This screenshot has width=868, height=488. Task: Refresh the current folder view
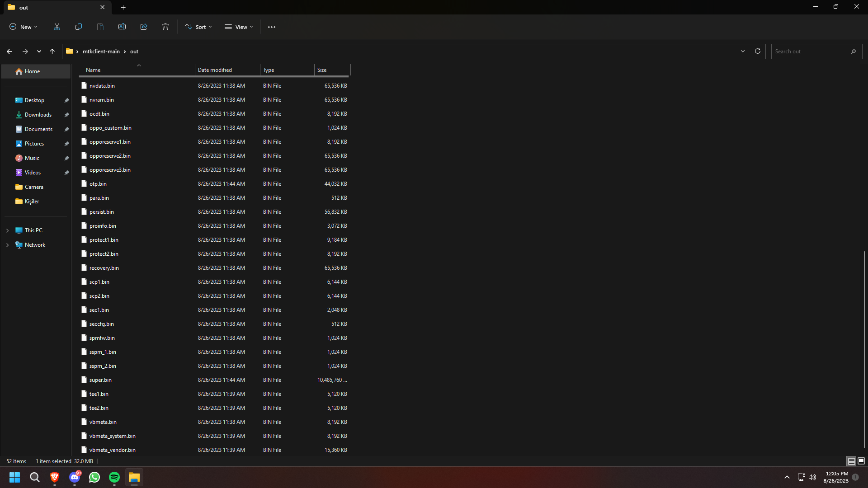click(758, 52)
